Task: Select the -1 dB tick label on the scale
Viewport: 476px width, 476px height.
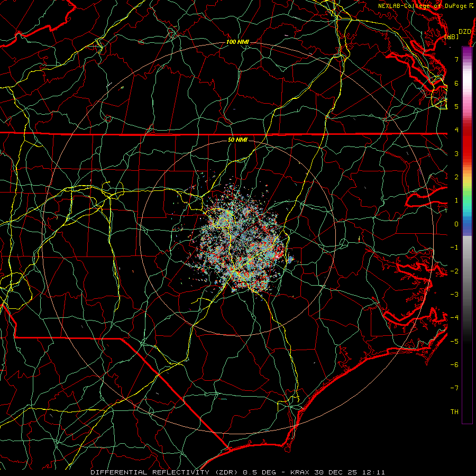Action: pyautogui.click(x=454, y=248)
